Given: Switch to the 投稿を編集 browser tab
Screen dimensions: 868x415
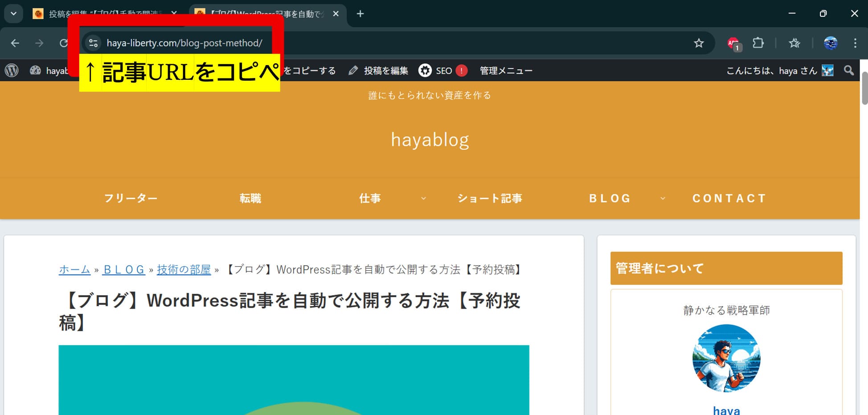Looking at the screenshot, I should (105, 14).
